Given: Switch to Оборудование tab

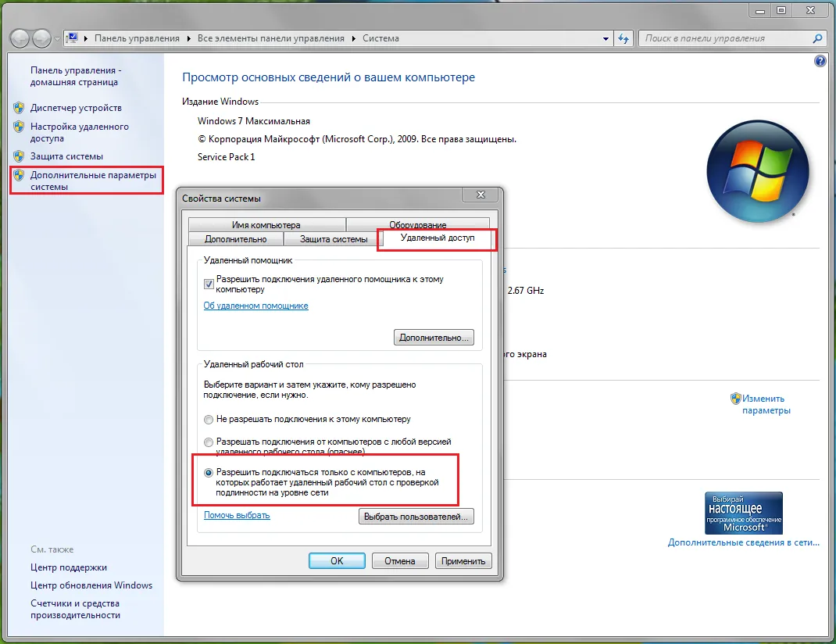Looking at the screenshot, I should 417,224.
